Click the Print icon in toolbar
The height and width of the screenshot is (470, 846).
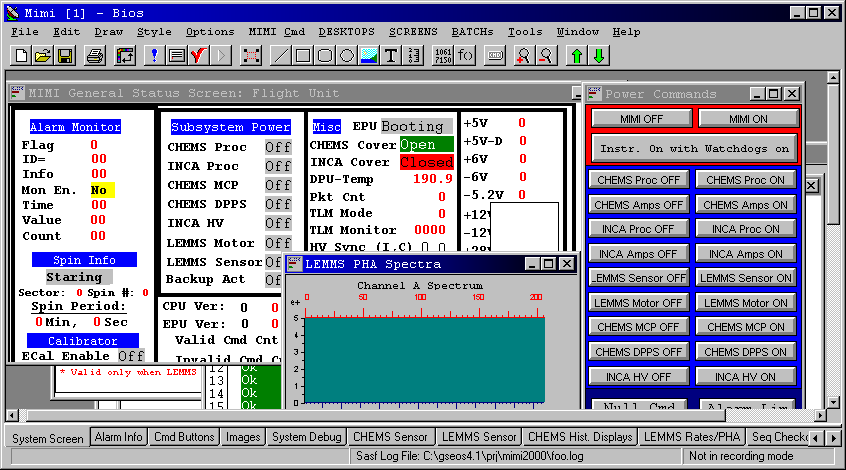(94, 55)
